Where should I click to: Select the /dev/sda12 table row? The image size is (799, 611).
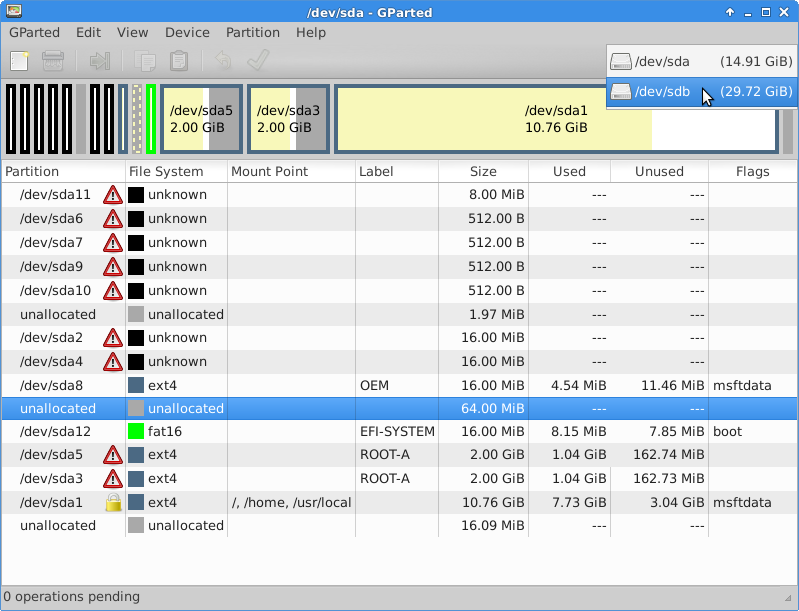click(x=399, y=432)
